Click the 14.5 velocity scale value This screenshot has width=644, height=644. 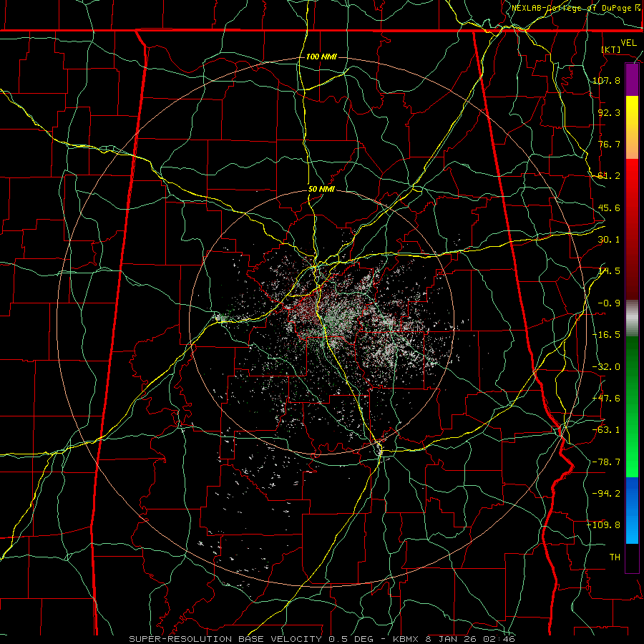click(609, 271)
